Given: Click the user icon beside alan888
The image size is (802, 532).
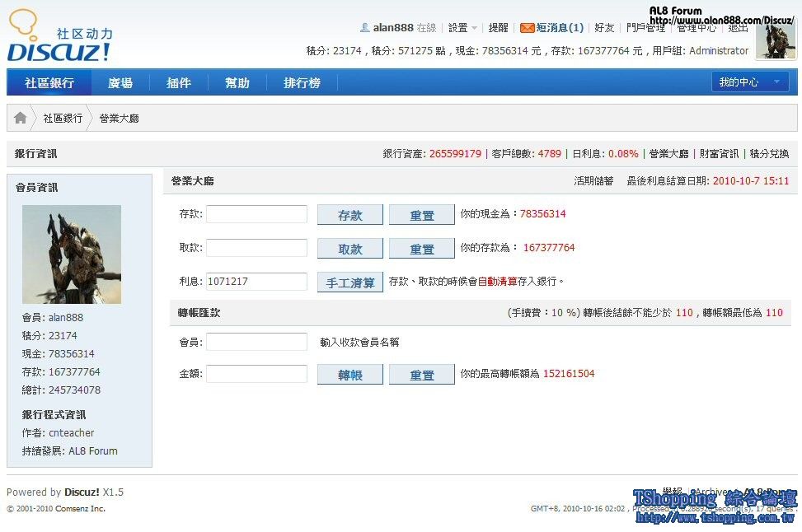Looking at the screenshot, I should [364, 28].
